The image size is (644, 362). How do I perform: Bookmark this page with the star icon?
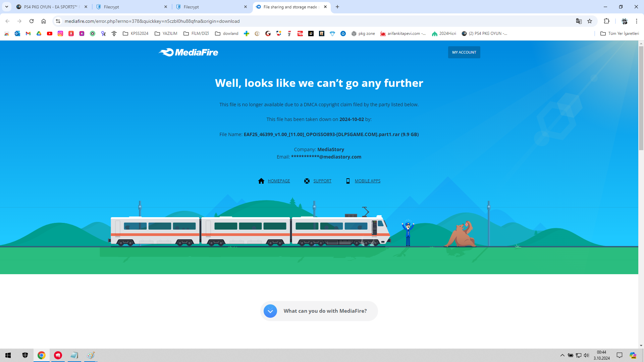(x=590, y=21)
